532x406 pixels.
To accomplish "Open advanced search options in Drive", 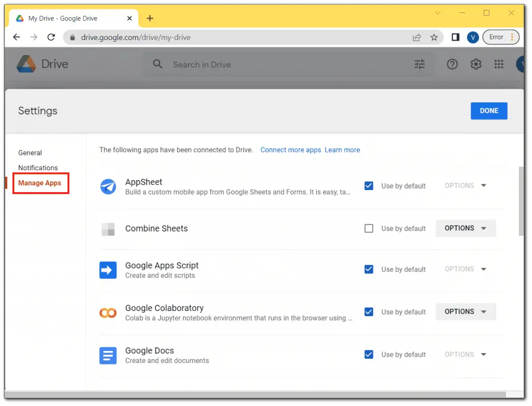I will 419,64.
